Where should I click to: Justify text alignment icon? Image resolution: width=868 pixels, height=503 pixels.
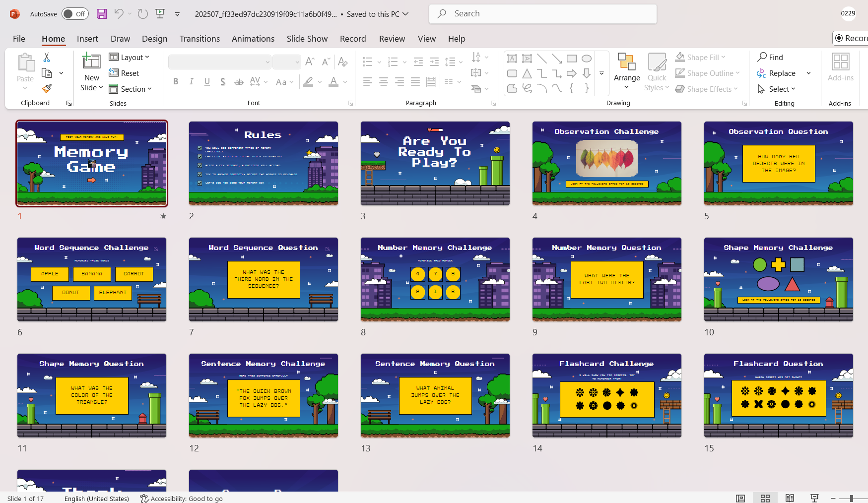click(415, 82)
